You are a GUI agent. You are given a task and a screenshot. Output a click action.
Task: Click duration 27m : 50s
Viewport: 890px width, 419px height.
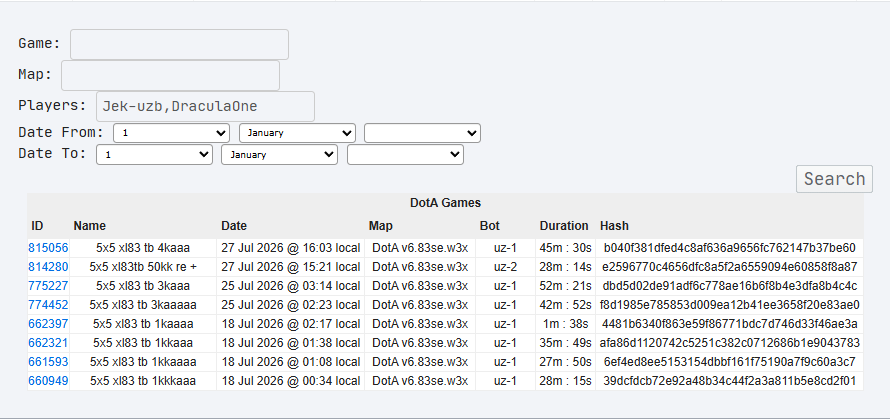tap(565, 362)
